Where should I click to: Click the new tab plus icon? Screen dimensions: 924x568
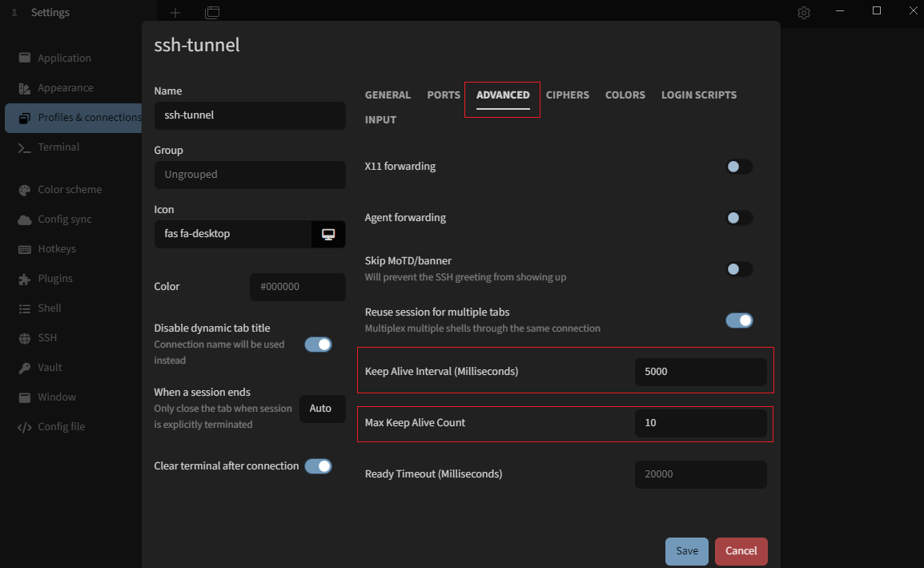pos(175,13)
